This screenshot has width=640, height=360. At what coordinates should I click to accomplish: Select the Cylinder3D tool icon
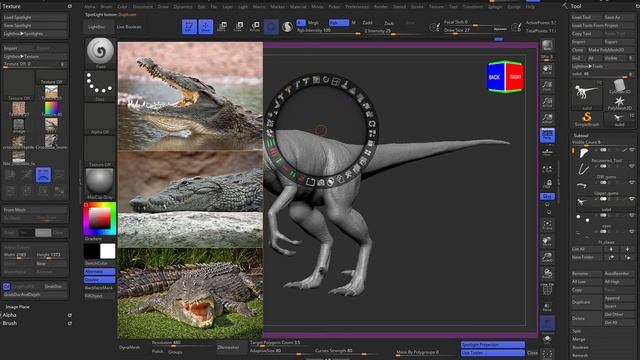click(620, 87)
